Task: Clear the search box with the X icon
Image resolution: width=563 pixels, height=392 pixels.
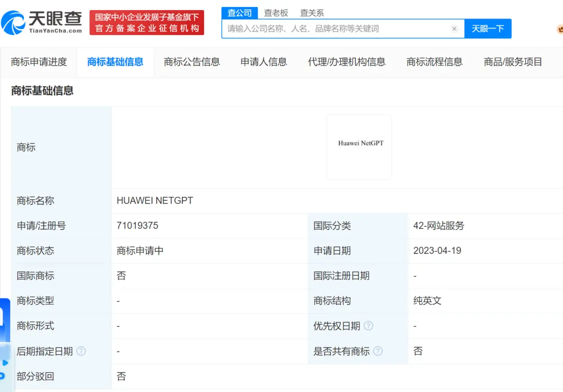Action: coord(454,29)
